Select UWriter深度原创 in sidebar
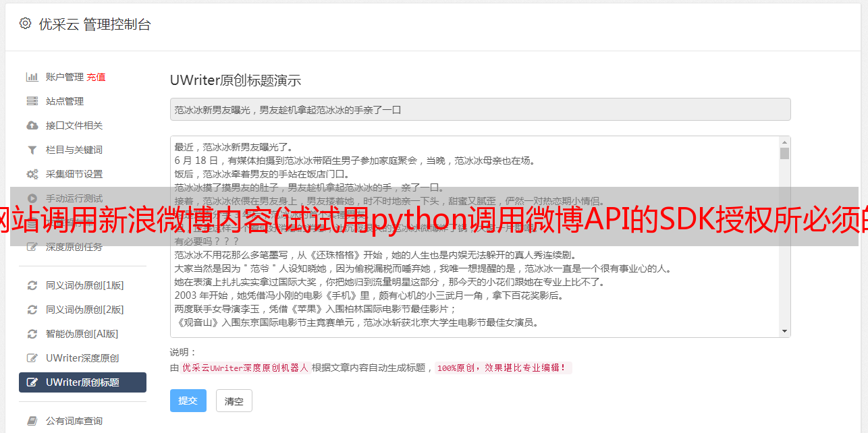This screenshot has width=868, height=433. tap(82, 358)
